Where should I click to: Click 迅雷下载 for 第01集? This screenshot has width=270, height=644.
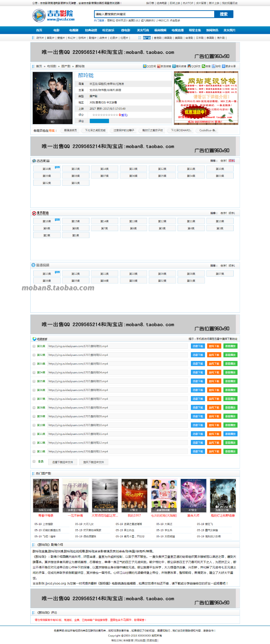pos(198,346)
